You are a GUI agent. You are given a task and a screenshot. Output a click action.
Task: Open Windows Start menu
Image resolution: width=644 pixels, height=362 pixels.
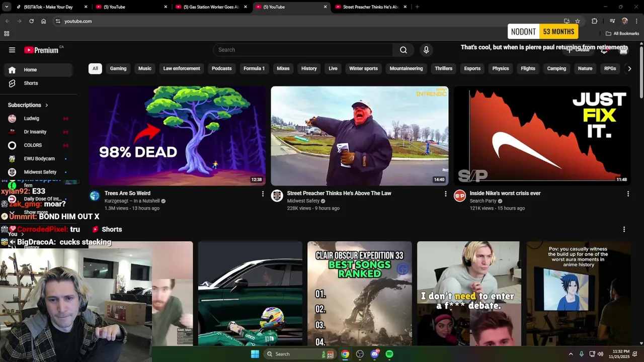[x=255, y=354]
